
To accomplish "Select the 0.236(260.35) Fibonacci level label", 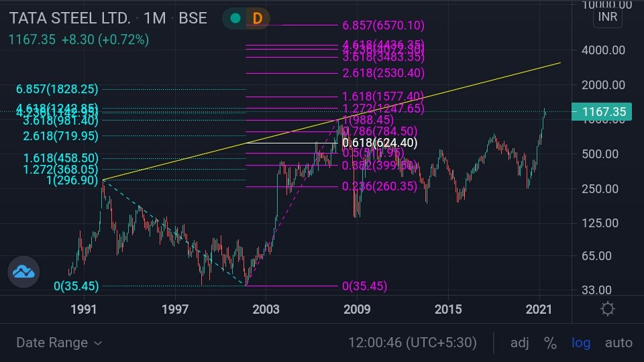I will pos(380,186).
